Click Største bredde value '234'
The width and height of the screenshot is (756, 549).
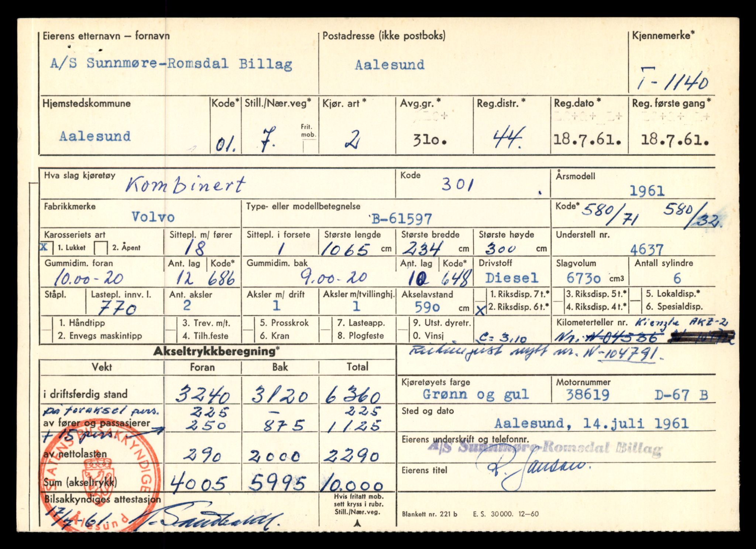[x=421, y=249]
